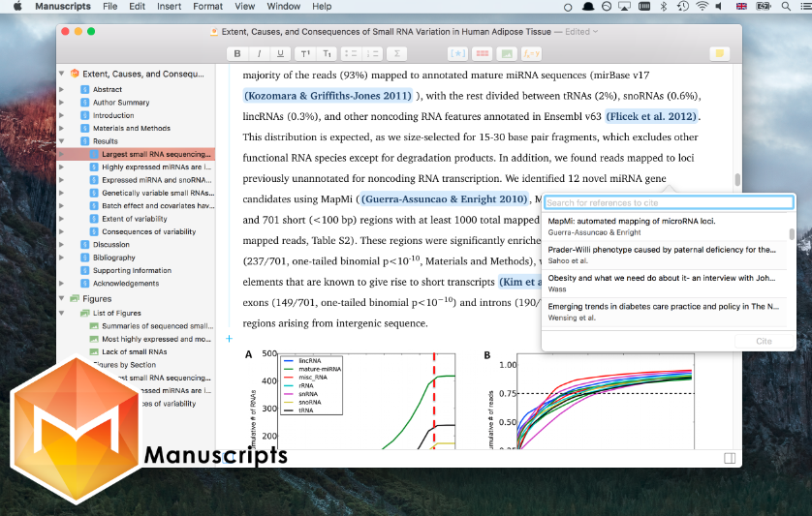Click the document's vertical scrollbar thumb

737,180
